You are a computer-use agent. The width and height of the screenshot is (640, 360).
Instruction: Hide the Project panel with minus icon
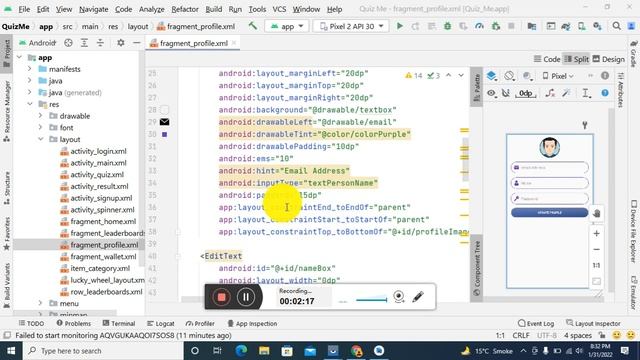coord(136,42)
